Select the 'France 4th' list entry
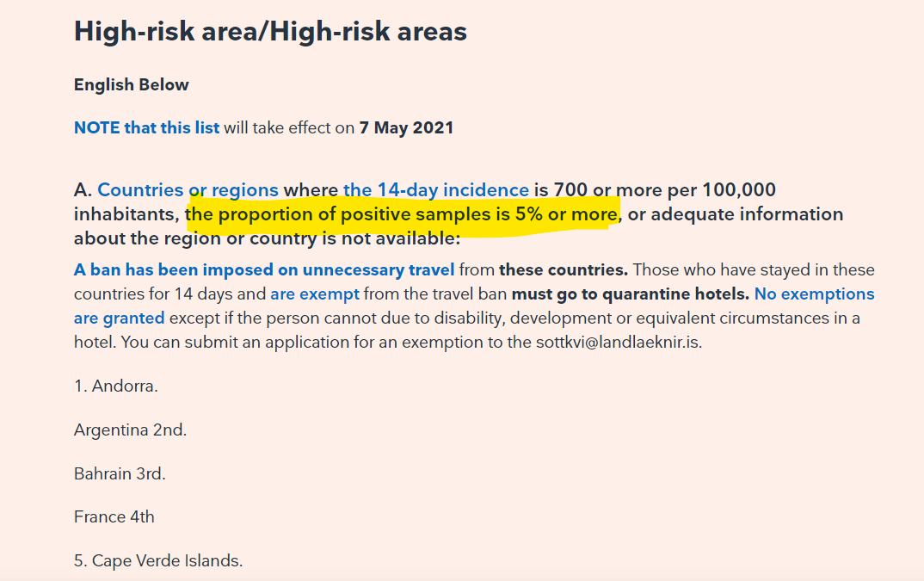 [x=114, y=517]
